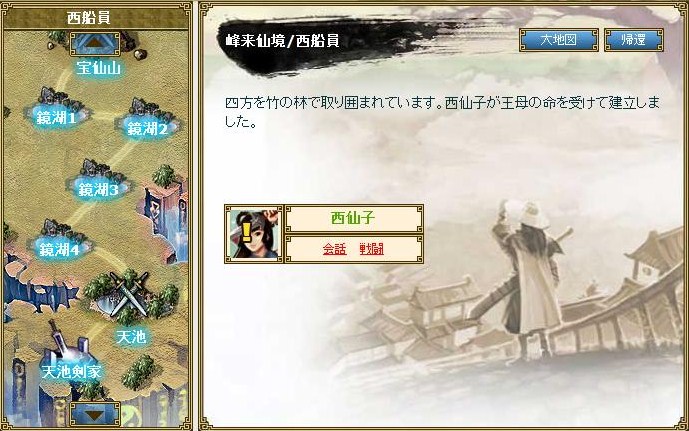
Task: Click the map scroll-up arrow button
Action: click(94, 43)
